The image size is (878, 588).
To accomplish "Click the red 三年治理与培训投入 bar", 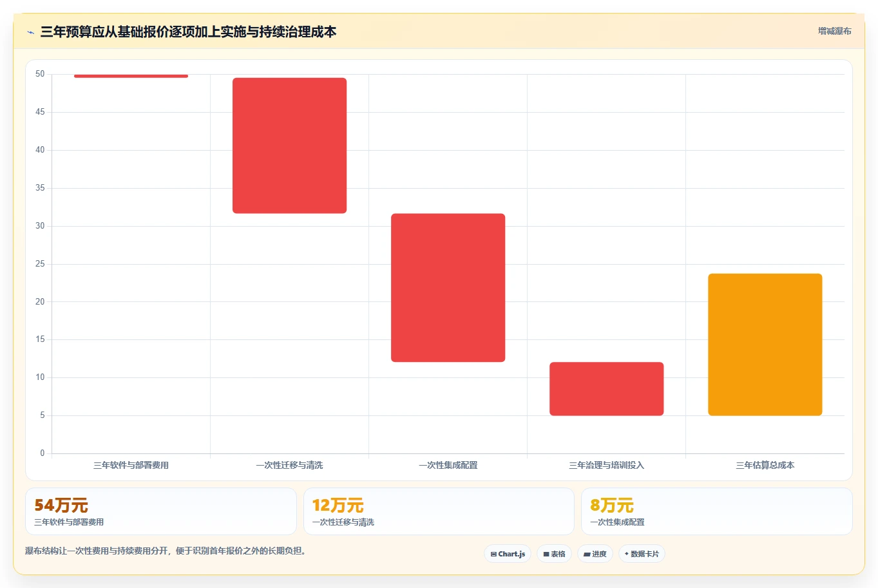I will 607,389.
